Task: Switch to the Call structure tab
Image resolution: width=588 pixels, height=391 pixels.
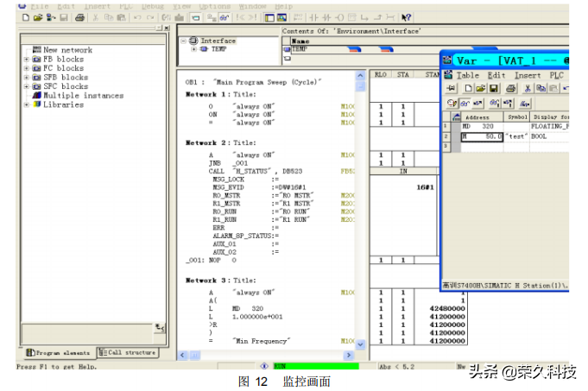Action: coord(127,353)
